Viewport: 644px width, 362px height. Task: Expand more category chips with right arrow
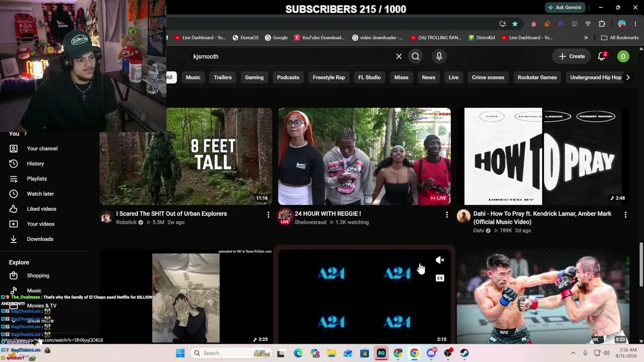627,77
